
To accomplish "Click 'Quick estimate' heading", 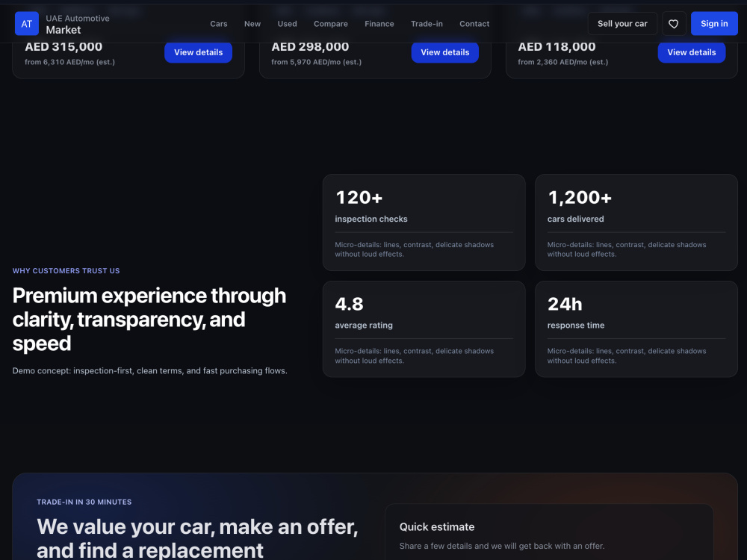I will tap(437, 527).
